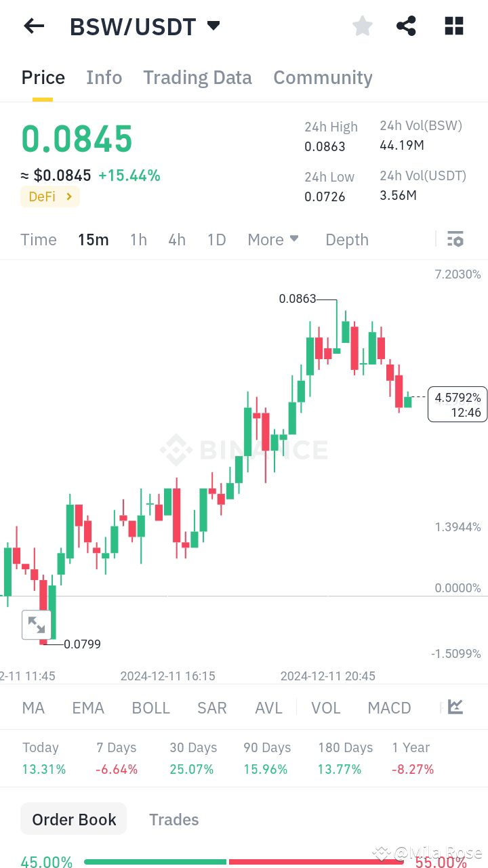Expand the DeFi category chevron
Image resolution: width=488 pixels, height=868 pixels.
[68, 197]
